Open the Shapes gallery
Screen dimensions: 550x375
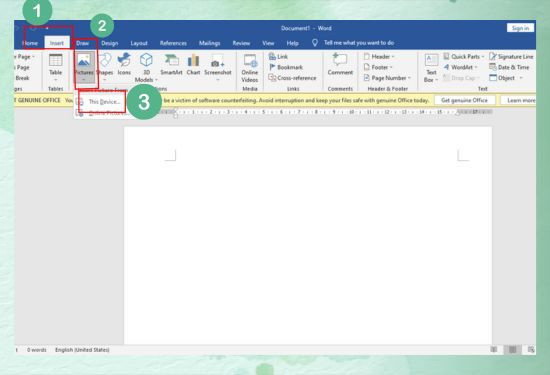105,68
